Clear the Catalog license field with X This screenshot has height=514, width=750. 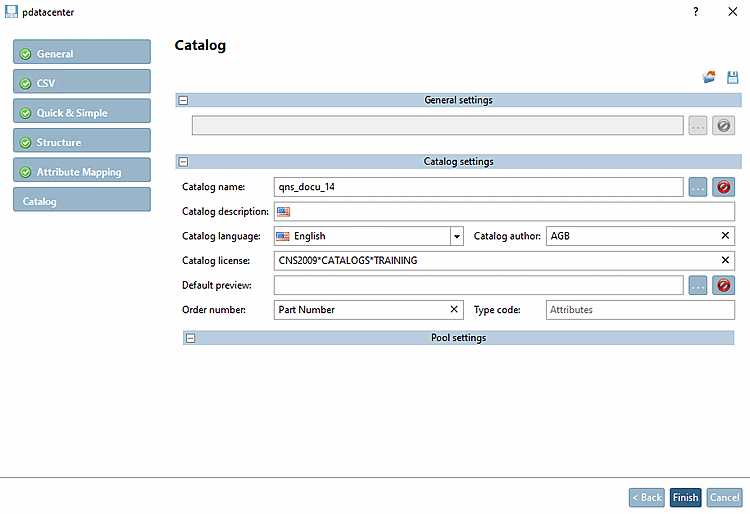point(725,260)
